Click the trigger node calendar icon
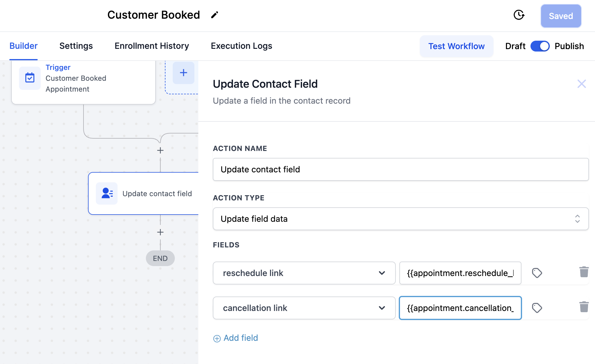The image size is (595, 364). (x=30, y=77)
